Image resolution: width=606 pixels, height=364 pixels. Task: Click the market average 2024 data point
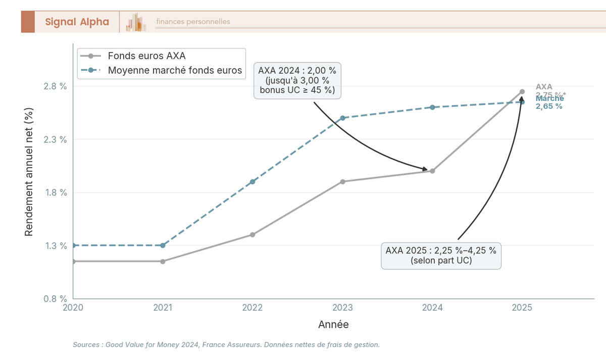click(x=432, y=108)
